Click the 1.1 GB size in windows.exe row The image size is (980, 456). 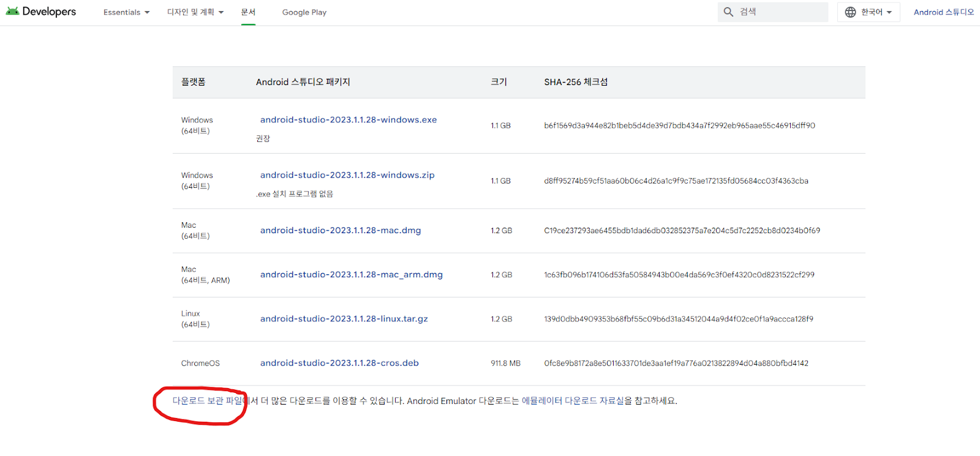(500, 125)
